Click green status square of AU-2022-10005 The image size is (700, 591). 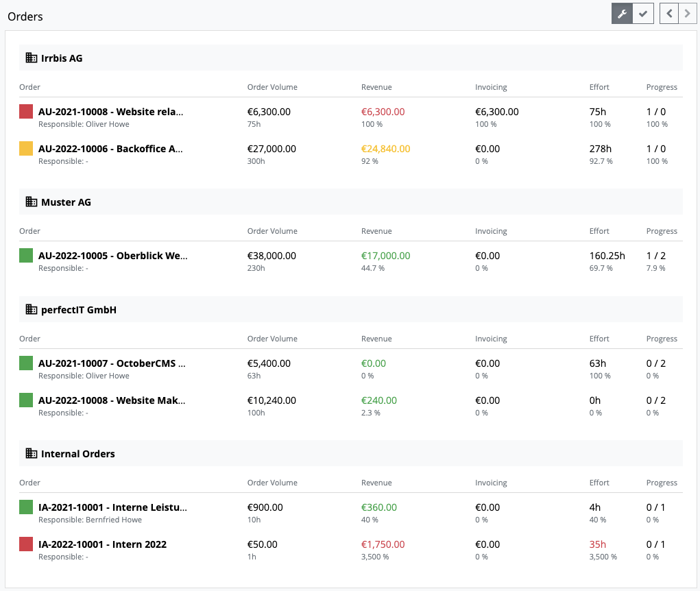(26, 256)
